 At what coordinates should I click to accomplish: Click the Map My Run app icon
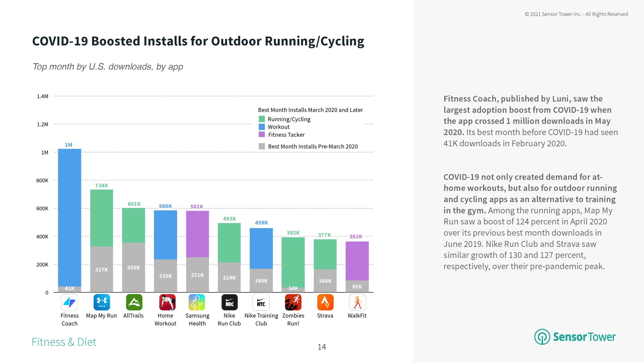click(102, 302)
